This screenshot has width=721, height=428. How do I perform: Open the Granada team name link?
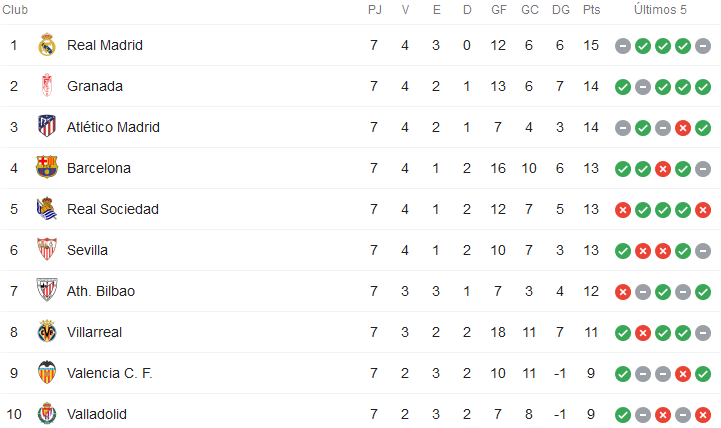[x=95, y=86]
